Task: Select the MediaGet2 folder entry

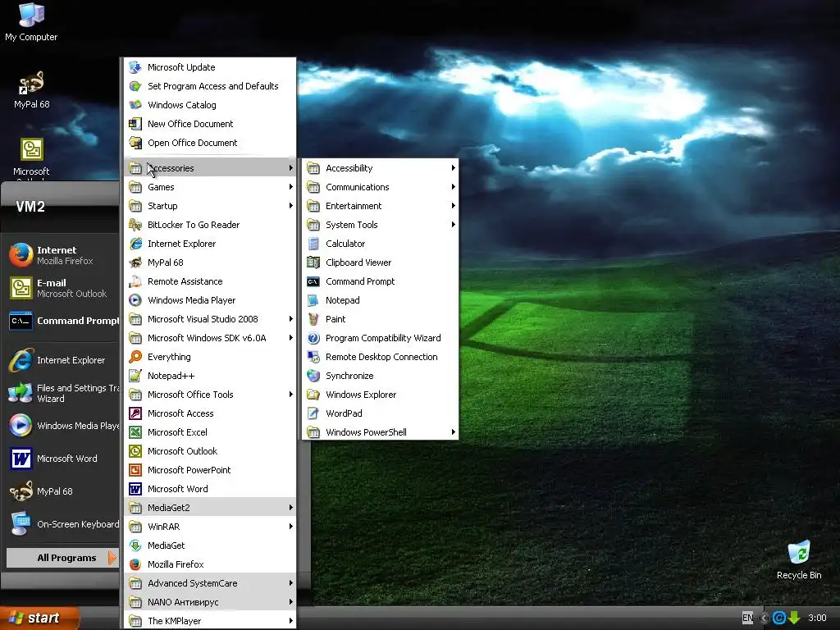Action: tap(210, 508)
